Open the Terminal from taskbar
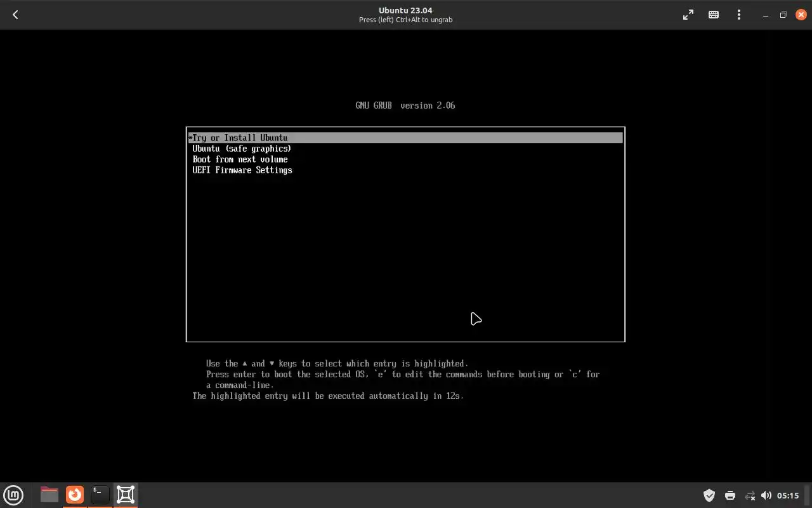812x508 pixels. coord(100,495)
